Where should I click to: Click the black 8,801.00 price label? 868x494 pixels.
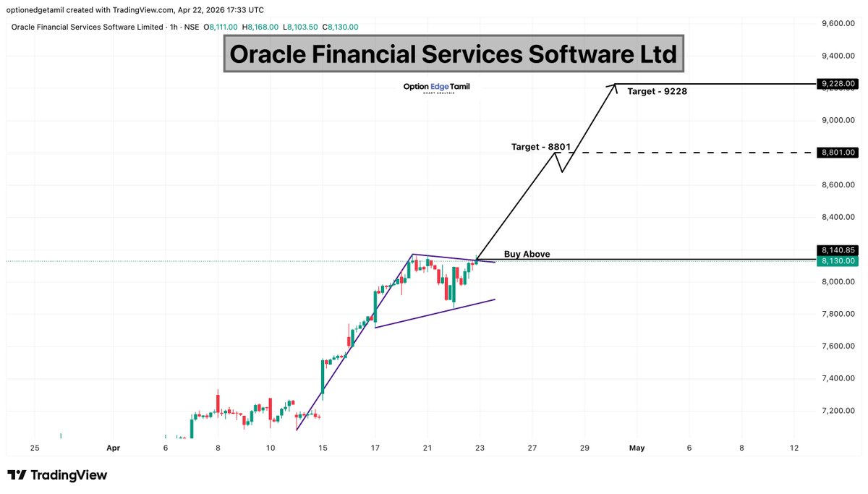point(837,152)
